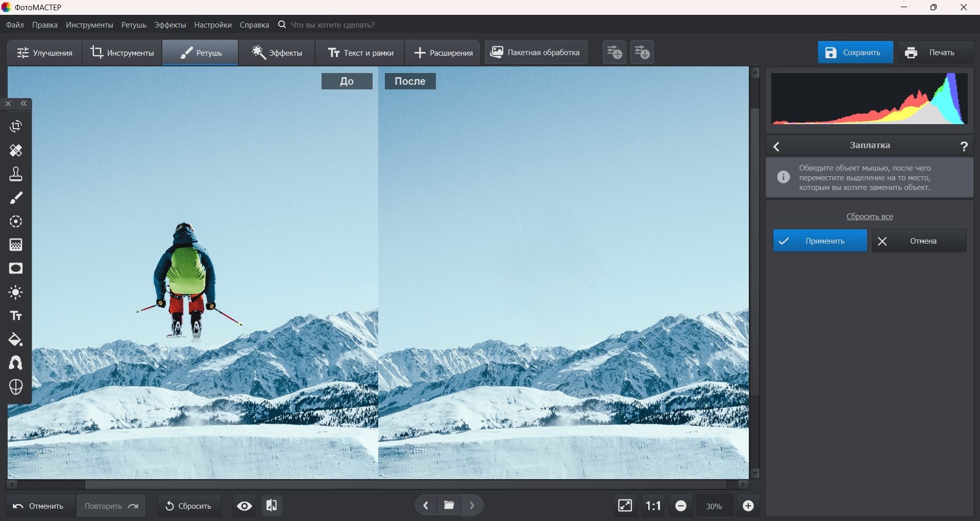Toggle the before/after compare view
This screenshot has width=980, height=521.
point(272,506)
